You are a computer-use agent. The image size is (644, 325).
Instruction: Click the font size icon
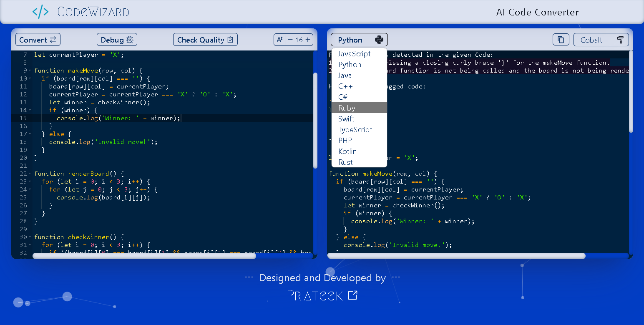tap(279, 40)
